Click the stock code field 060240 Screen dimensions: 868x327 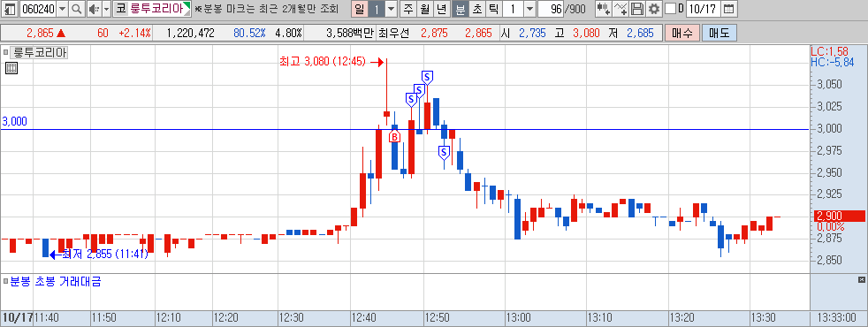point(37,9)
